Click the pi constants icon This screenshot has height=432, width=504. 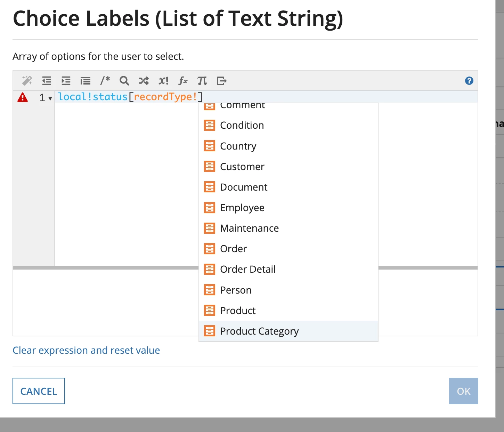(202, 81)
